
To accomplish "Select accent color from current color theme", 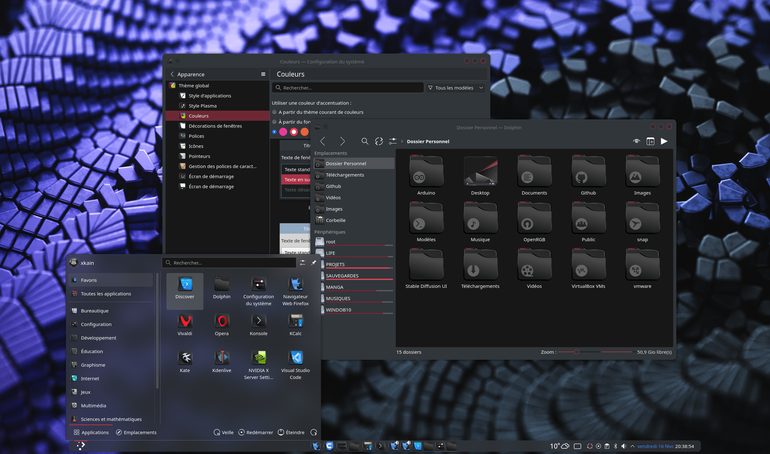I will tap(318, 112).
